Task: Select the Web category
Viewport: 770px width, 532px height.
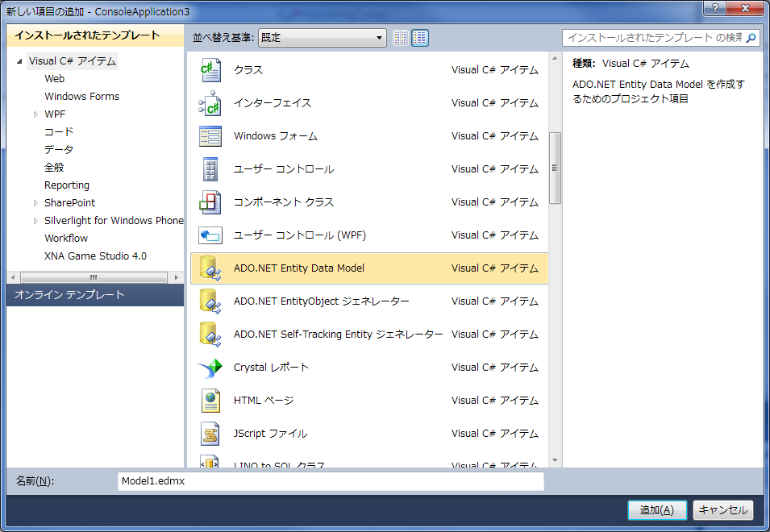Action: pyautogui.click(x=55, y=78)
